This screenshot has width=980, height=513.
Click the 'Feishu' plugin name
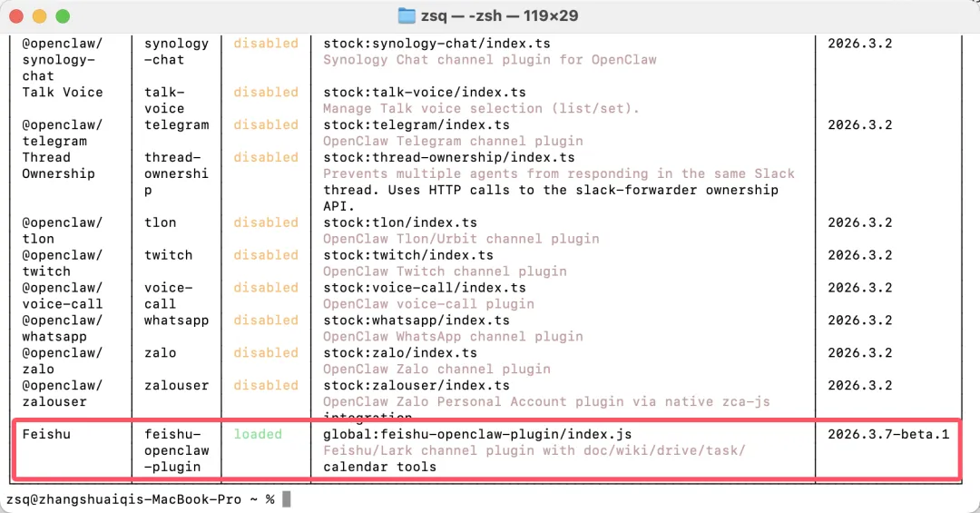pos(46,434)
